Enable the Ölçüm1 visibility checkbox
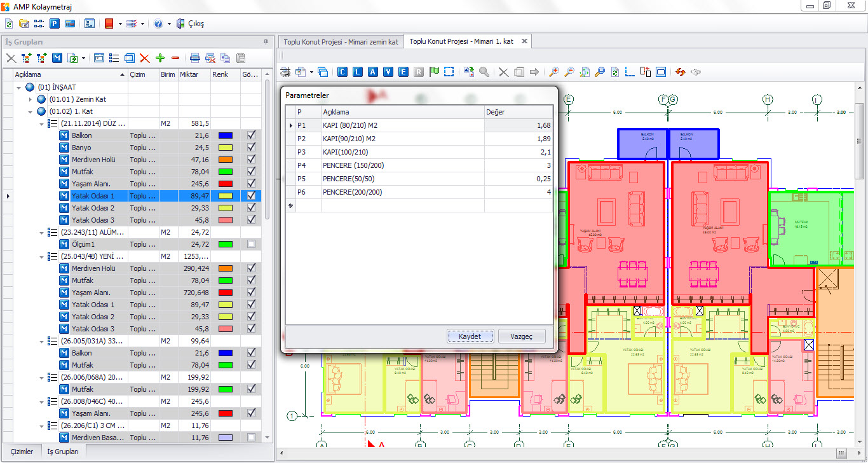Screen dimensions: 868x463 point(252,244)
